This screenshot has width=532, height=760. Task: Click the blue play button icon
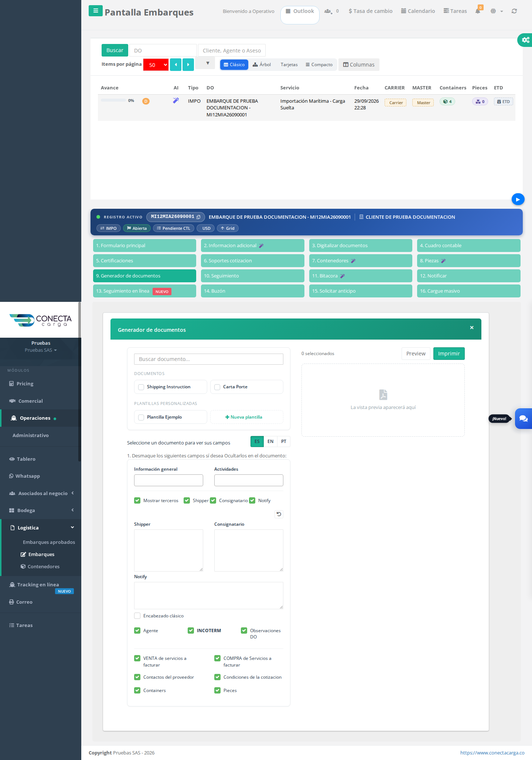[x=518, y=200]
